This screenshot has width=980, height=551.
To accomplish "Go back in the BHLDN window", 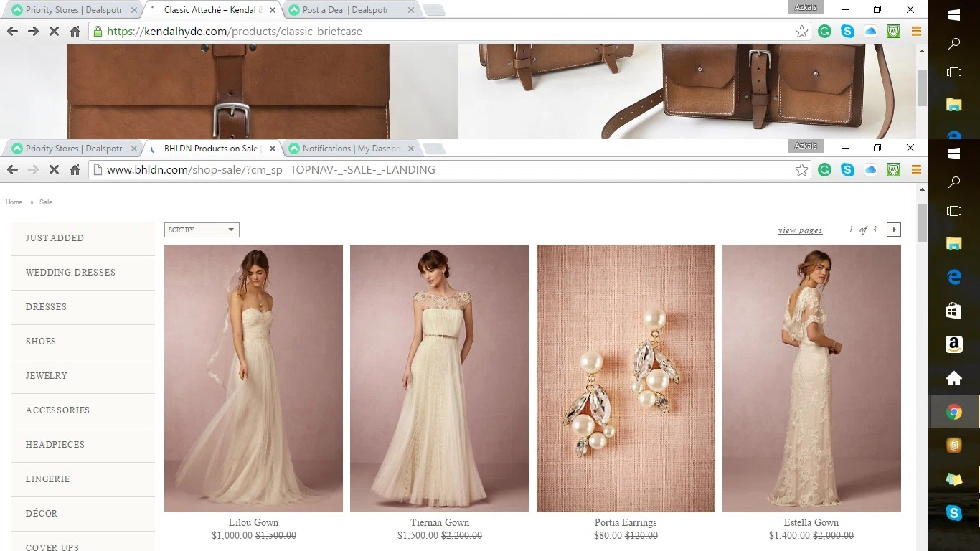I will click(12, 169).
